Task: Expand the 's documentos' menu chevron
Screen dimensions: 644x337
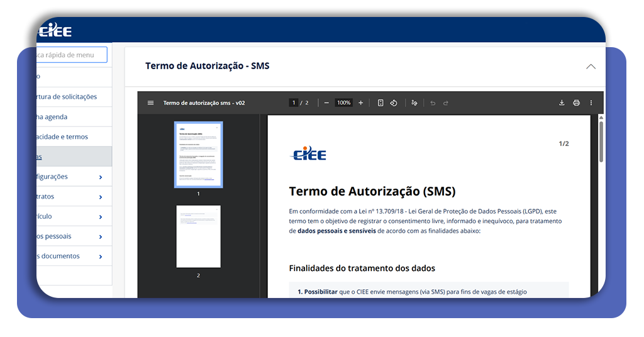Action: 101,257
